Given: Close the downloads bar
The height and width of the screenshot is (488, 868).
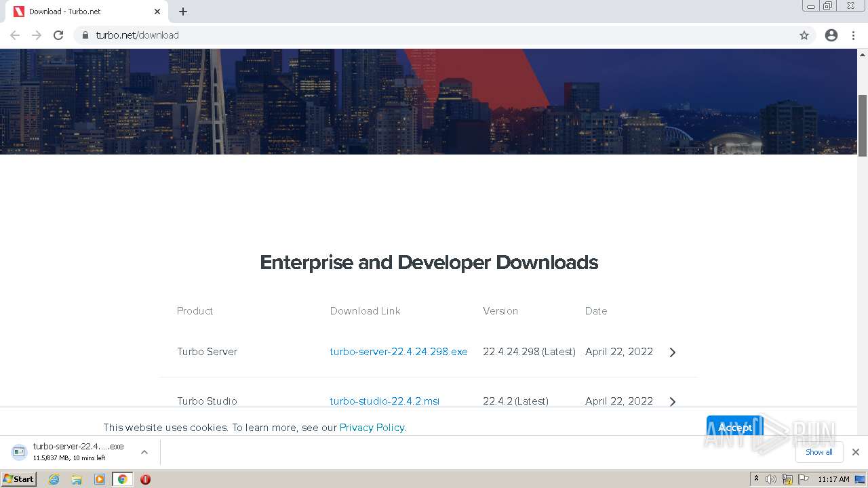Looking at the screenshot, I should [x=856, y=452].
